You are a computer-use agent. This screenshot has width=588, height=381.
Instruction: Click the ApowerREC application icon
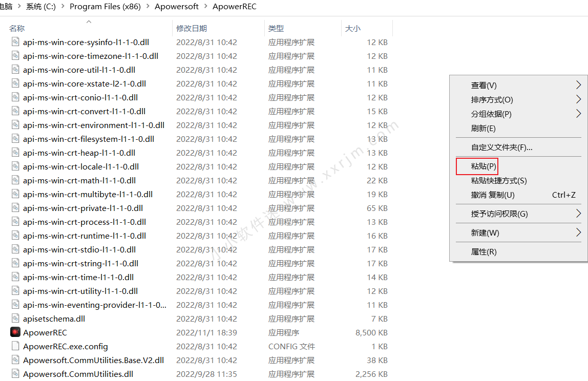pyautogui.click(x=15, y=332)
